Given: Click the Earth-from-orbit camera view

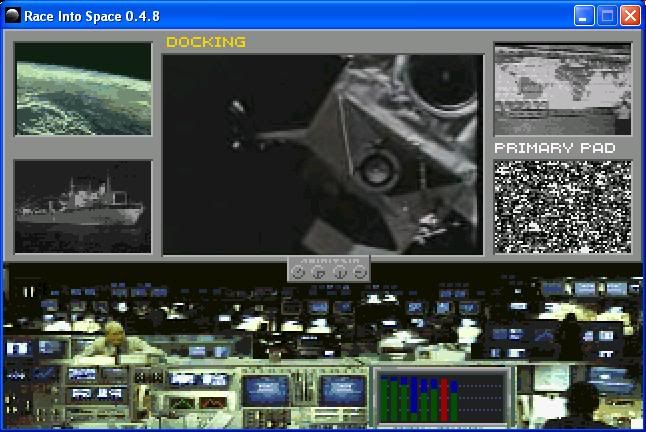Looking at the screenshot, I should click(x=83, y=89).
